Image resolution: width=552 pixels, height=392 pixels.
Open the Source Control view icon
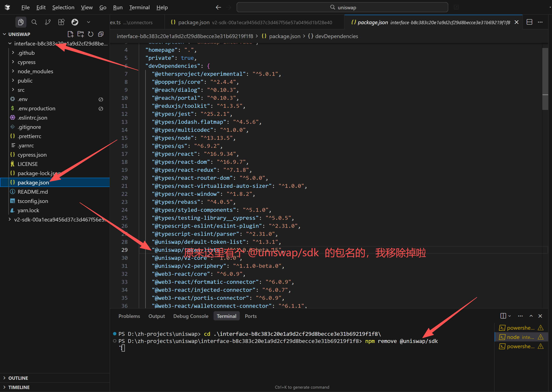(48, 22)
